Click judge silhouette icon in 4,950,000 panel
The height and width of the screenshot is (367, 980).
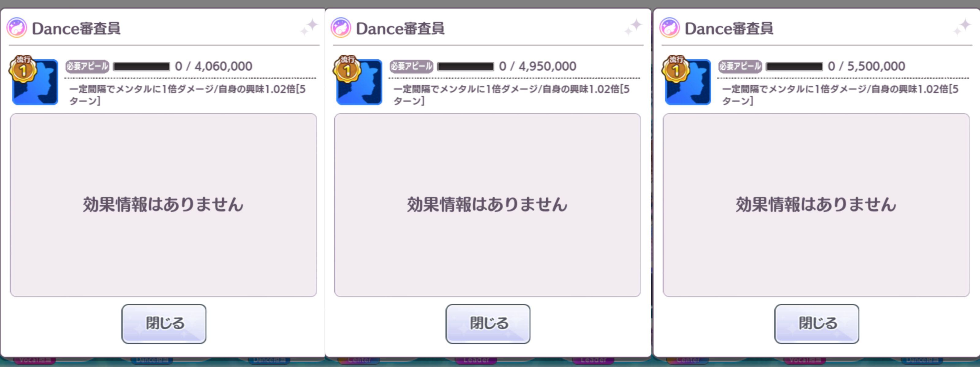(x=359, y=82)
